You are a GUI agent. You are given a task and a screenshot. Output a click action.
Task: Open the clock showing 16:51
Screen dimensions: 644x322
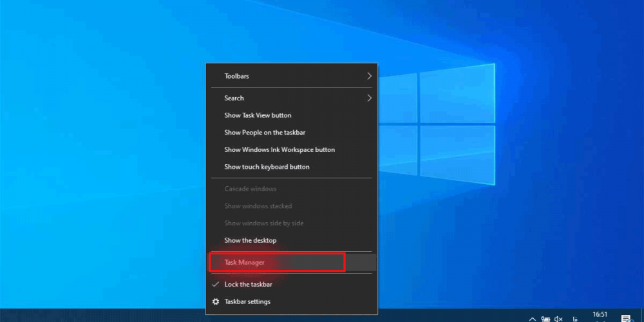click(x=600, y=316)
